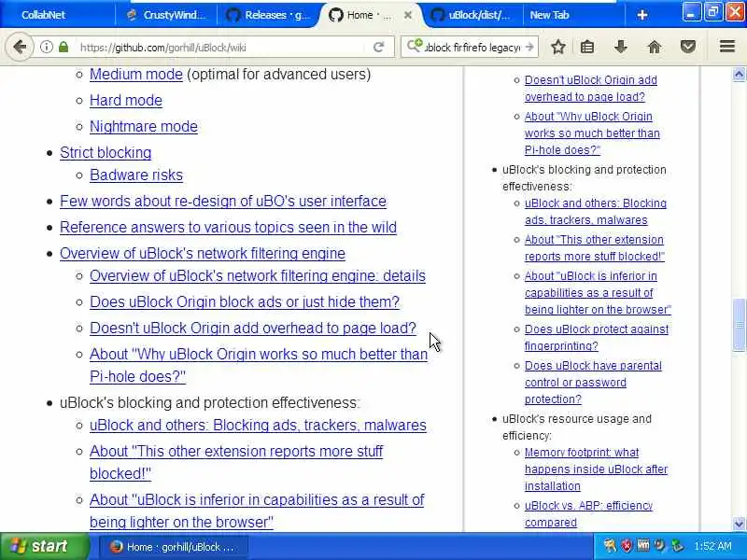This screenshot has width=747, height=560.
Task: Open network filtering engine: details link
Action: (x=258, y=276)
